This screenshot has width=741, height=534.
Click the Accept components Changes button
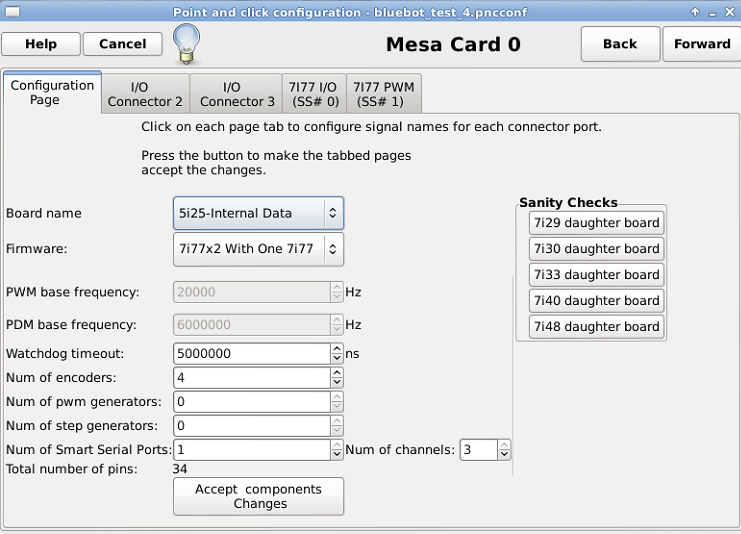click(x=258, y=496)
